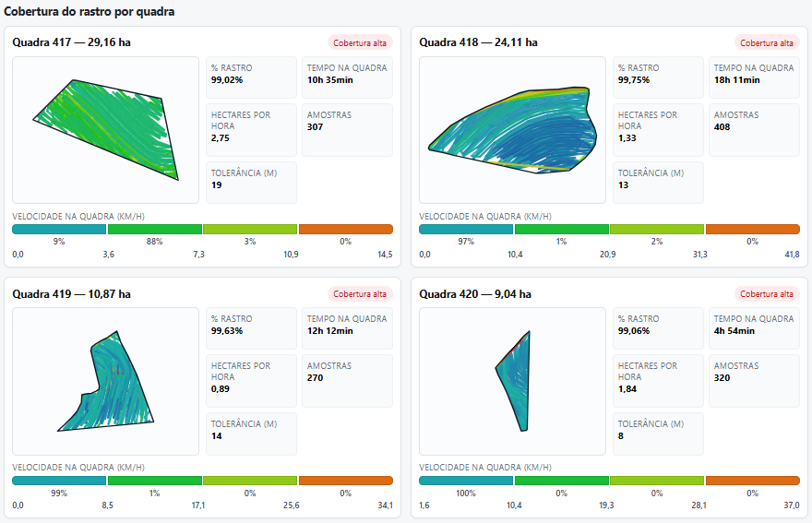
Task: Select the orange speed segment of Quadra 419
Action: (x=346, y=481)
